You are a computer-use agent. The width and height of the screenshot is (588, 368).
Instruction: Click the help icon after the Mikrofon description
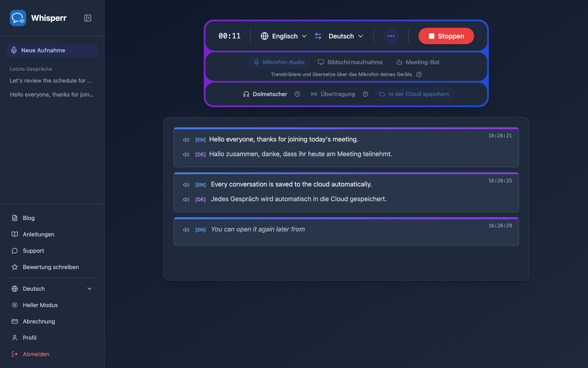pyautogui.click(x=419, y=74)
